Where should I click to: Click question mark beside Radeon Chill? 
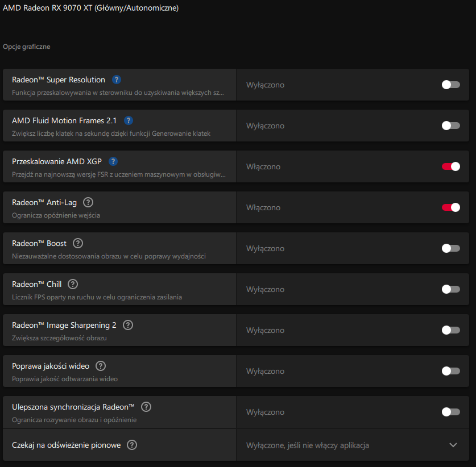click(x=73, y=284)
